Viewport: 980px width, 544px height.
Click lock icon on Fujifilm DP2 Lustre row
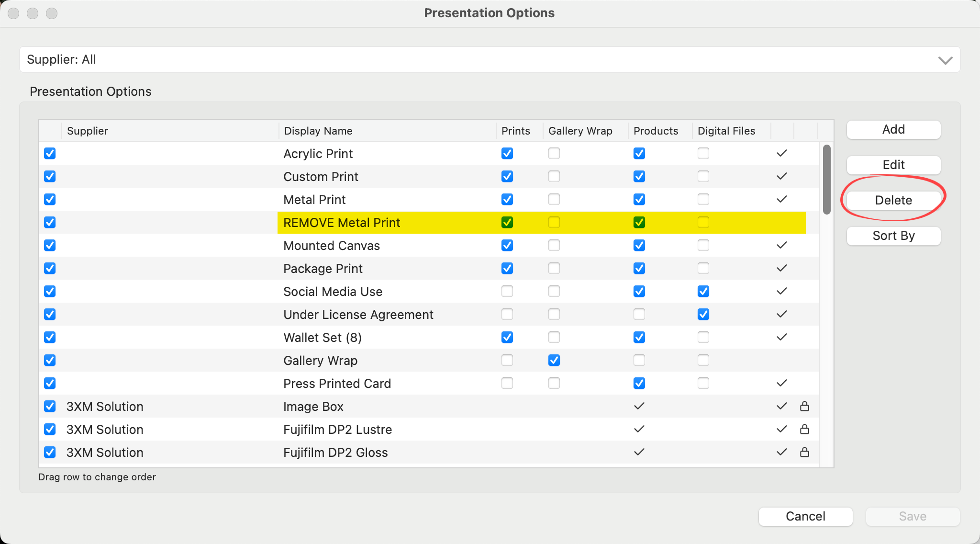(804, 429)
